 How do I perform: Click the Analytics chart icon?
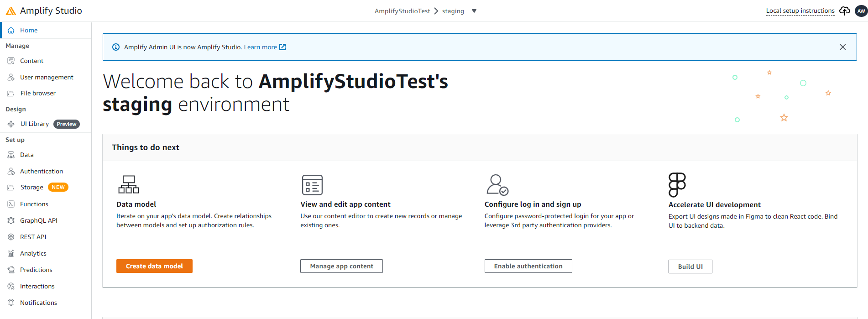point(11,253)
